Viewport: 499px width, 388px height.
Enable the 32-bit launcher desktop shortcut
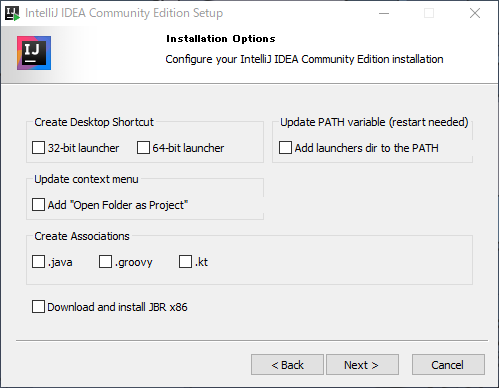pos(38,148)
